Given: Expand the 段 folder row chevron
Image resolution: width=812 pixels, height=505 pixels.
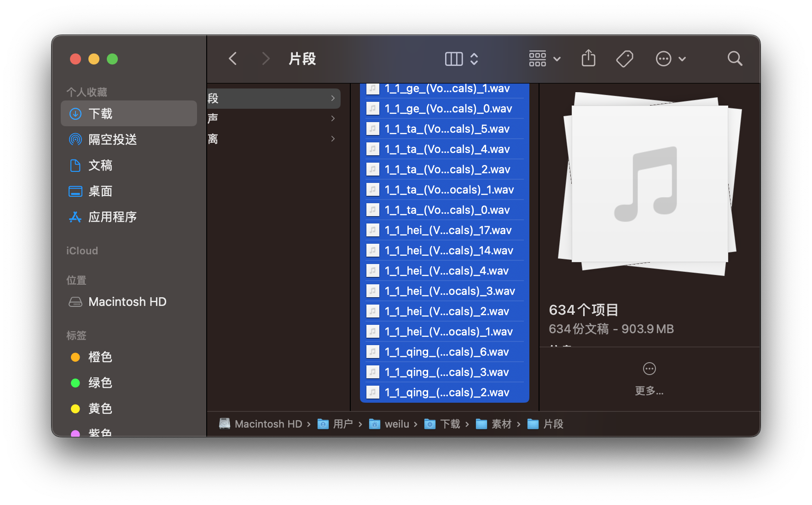Looking at the screenshot, I should (333, 98).
